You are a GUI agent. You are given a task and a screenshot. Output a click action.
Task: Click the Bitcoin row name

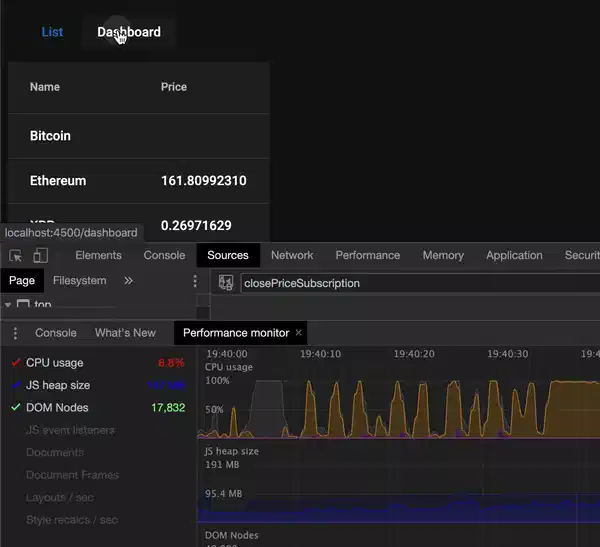50,136
